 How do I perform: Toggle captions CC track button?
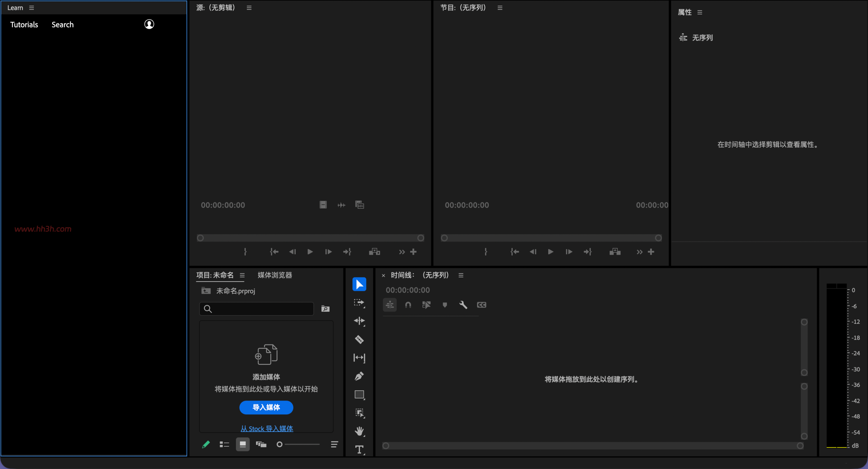click(481, 305)
